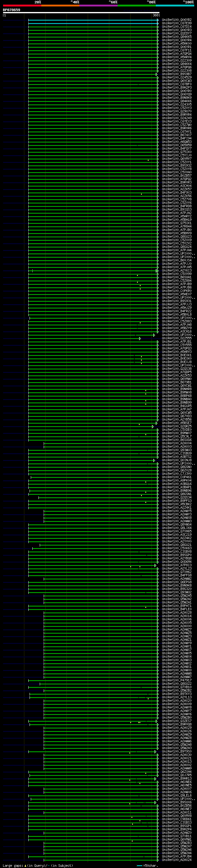This screenshot has height=868, width=197.
Task: Click hit UniRef100_C6TF11
Action: tap(177, 50)
